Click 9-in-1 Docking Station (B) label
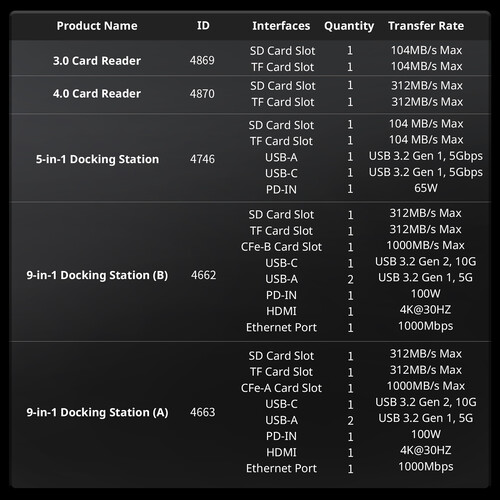The width and height of the screenshot is (500, 500). tap(97, 275)
